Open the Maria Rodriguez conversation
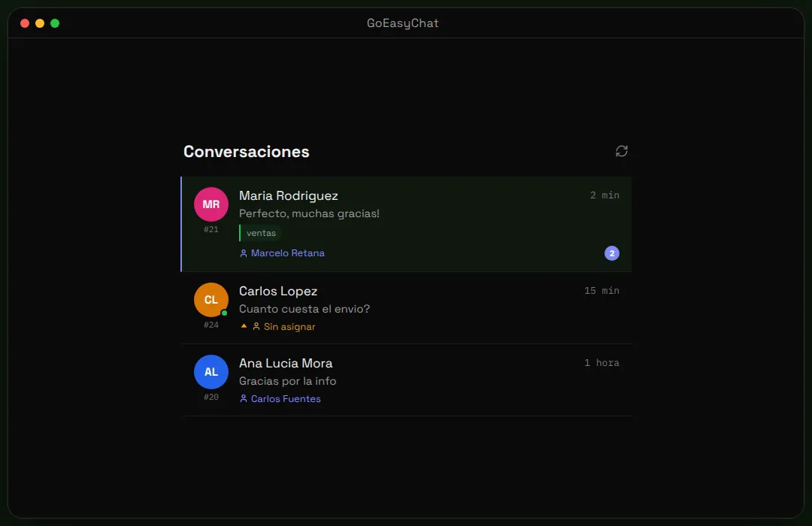 [406, 224]
